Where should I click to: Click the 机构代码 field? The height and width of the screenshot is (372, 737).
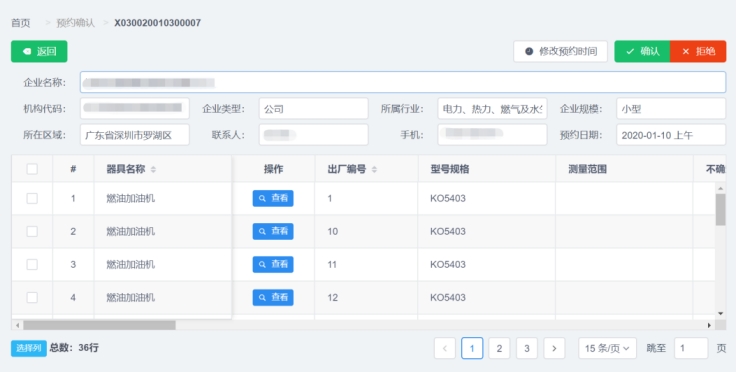click(135, 109)
